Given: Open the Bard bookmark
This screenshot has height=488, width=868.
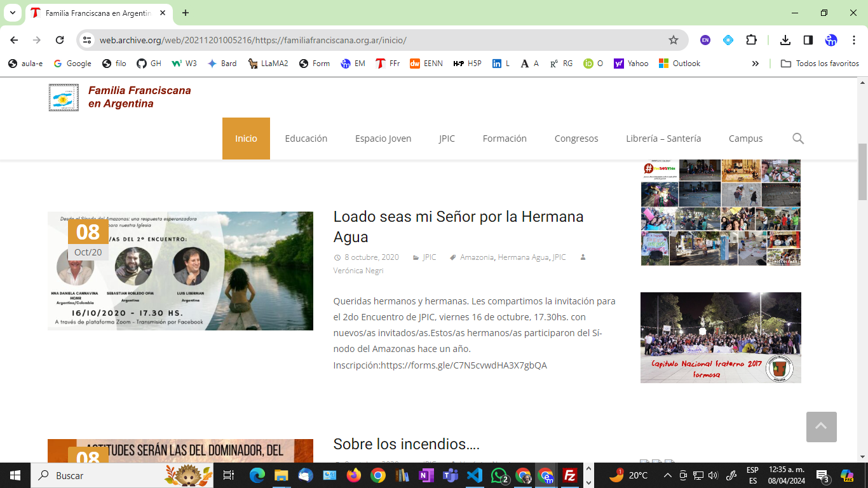Looking at the screenshot, I should pyautogui.click(x=222, y=64).
